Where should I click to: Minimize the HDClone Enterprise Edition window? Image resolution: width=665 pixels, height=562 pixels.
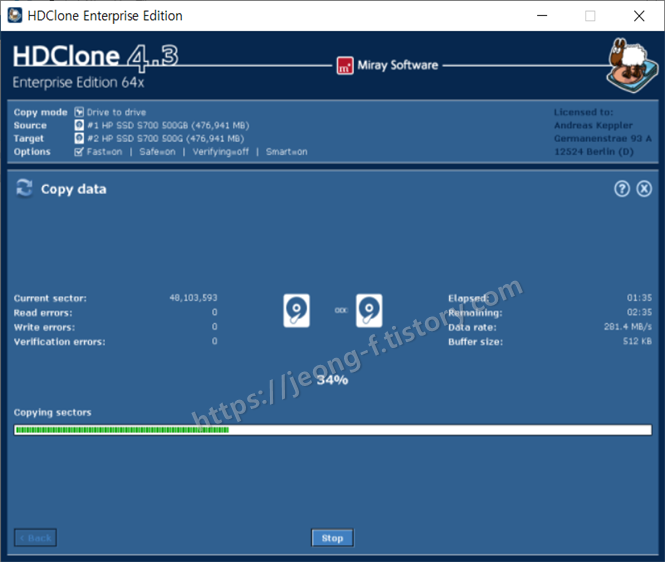[542, 16]
